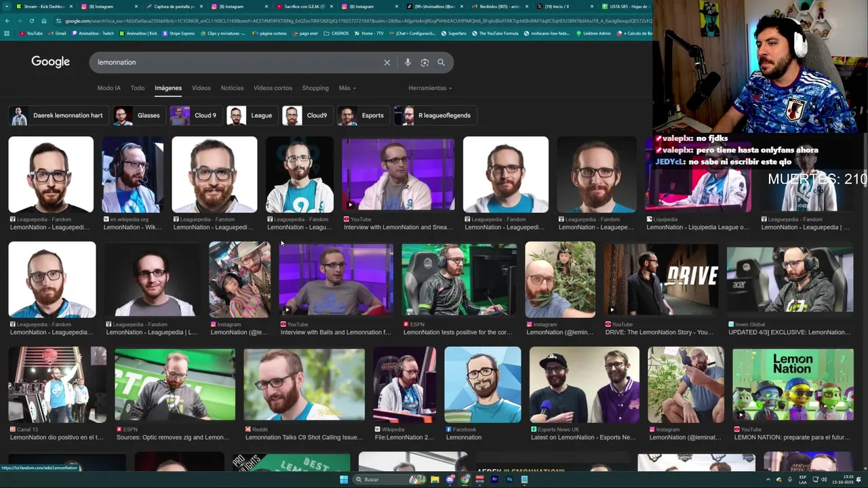Screen dimensions: 868x488
Task: Open the volume control in the system tray
Action: [823, 479]
